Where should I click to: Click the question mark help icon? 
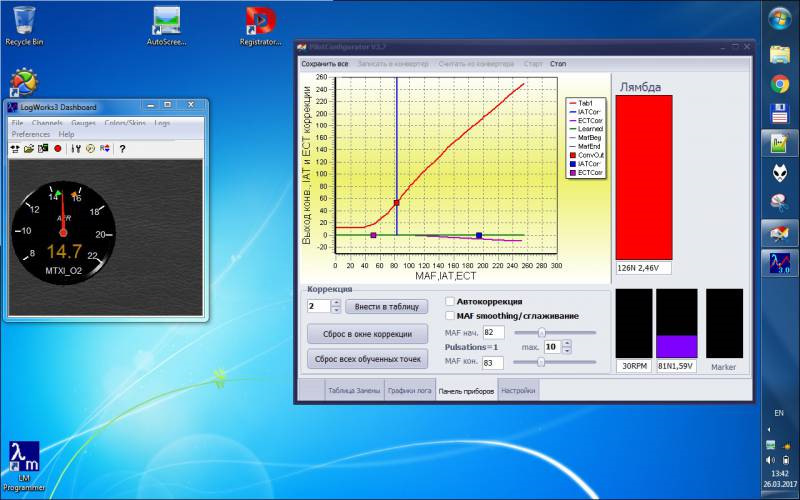coord(122,148)
